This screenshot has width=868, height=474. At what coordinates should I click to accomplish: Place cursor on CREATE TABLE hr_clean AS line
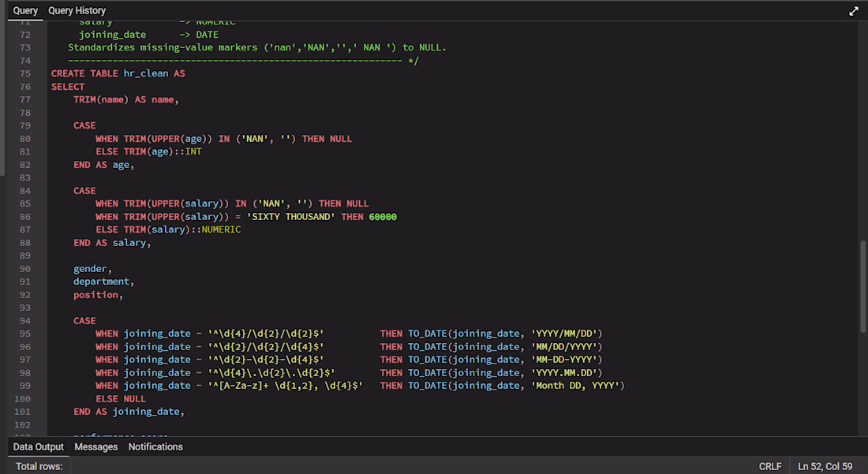pyautogui.click(x=118, y=73)
